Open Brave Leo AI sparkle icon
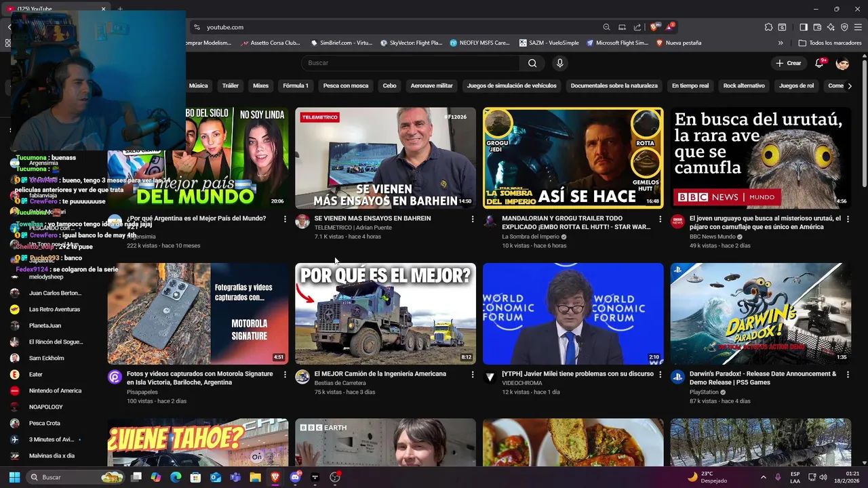 (x=831, y=27)
